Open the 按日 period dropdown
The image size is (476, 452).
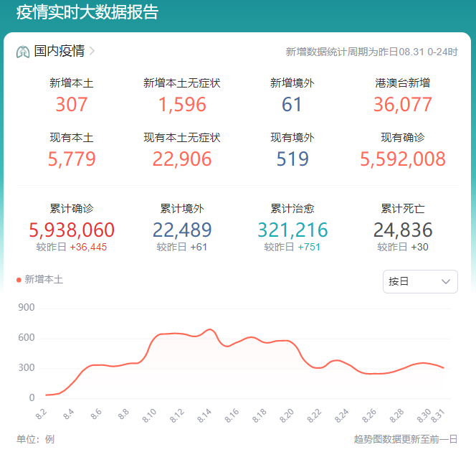point(420,281)
